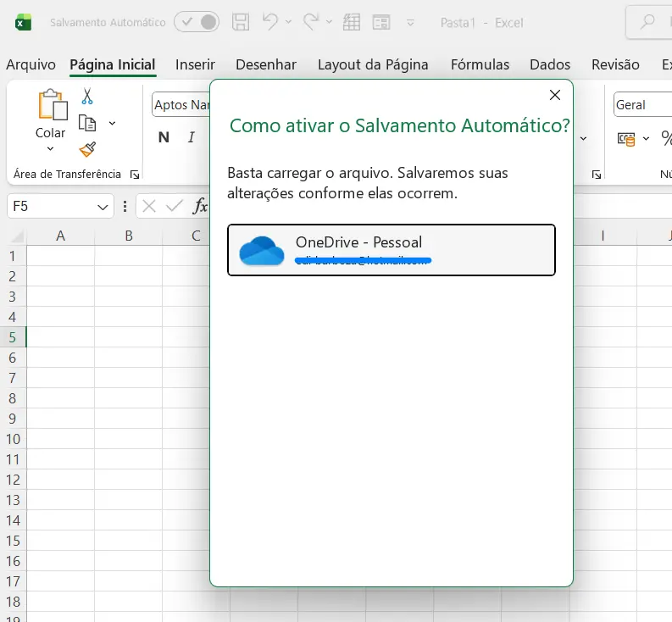Toggle the Salvamento Automático switch
Screen dimensions: 672x622
[197, 22]
